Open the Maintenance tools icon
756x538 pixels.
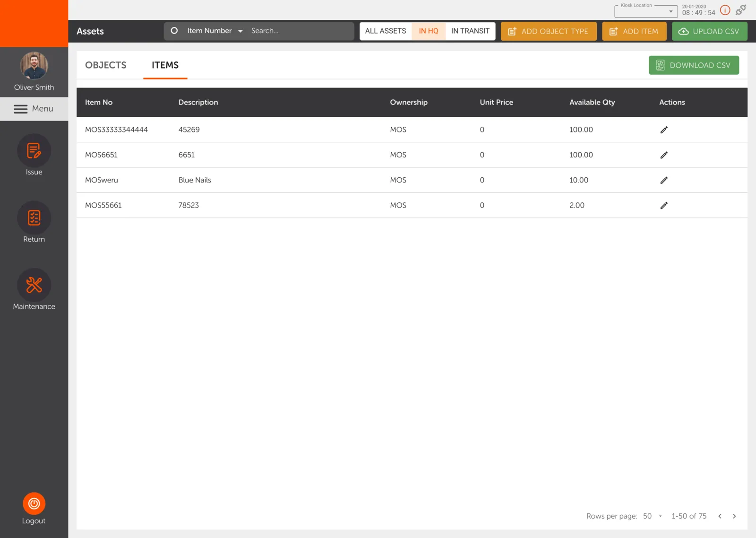point(34,285)
